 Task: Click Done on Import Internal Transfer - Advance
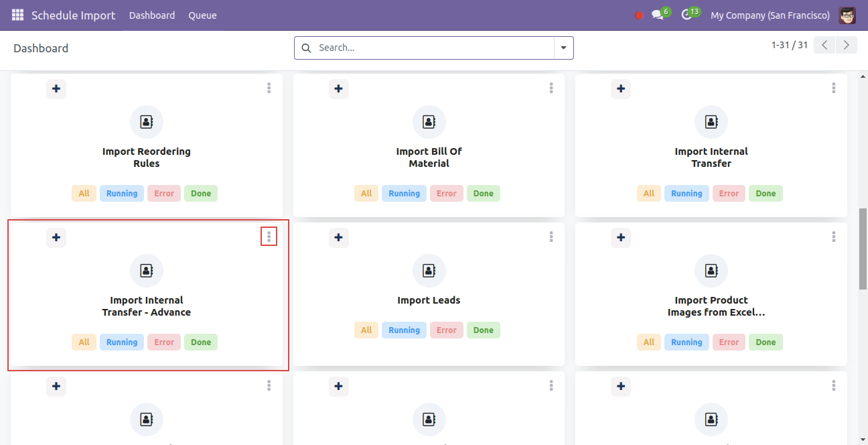[x=201, y=342]
